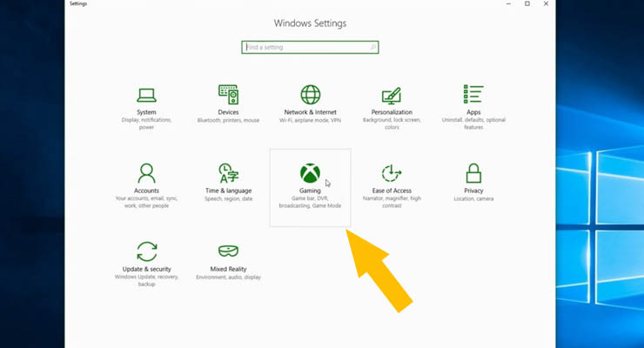
Task: Click 'Speech, region, date' description
Action: (228, 198)
